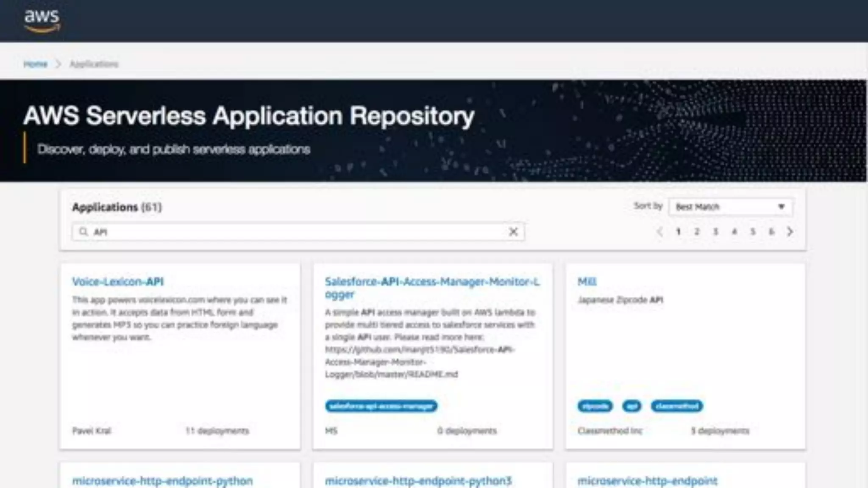The height and width of the screenshot is (488, 868).
Task: Click the zipcode tag on the Mill card
Action: coord(595,406)
